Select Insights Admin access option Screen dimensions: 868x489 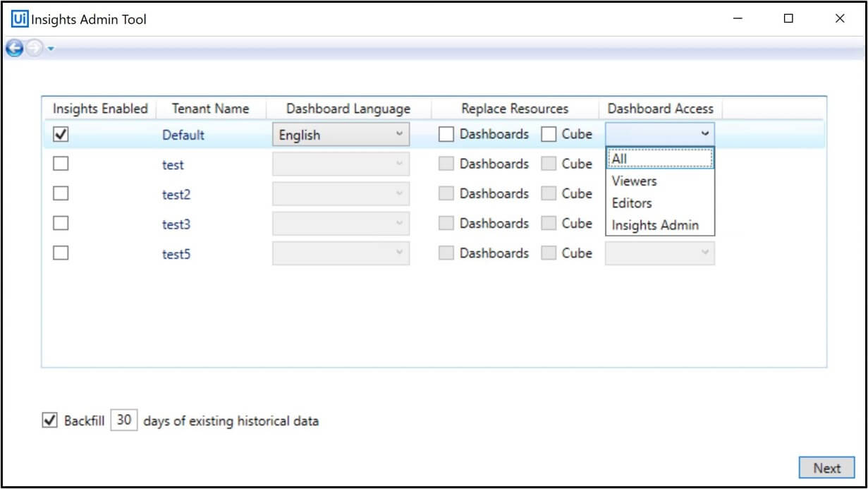[661, 225]
